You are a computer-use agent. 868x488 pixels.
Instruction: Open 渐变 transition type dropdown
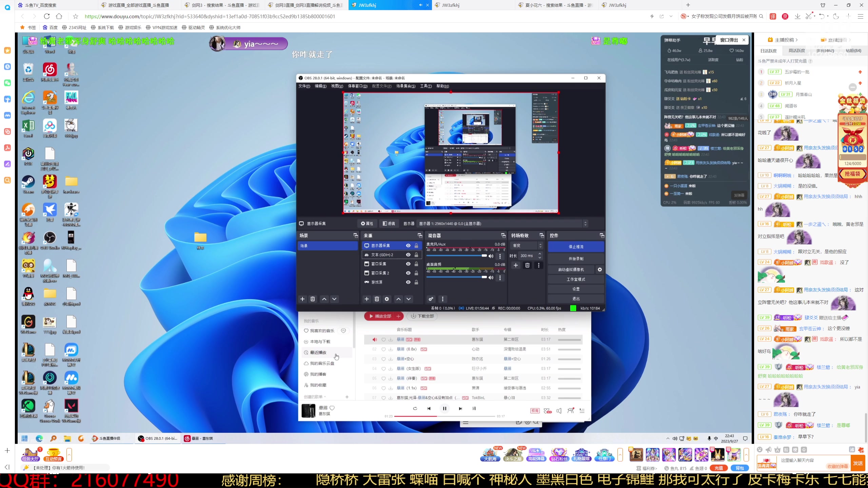click(x=527, y=246)
